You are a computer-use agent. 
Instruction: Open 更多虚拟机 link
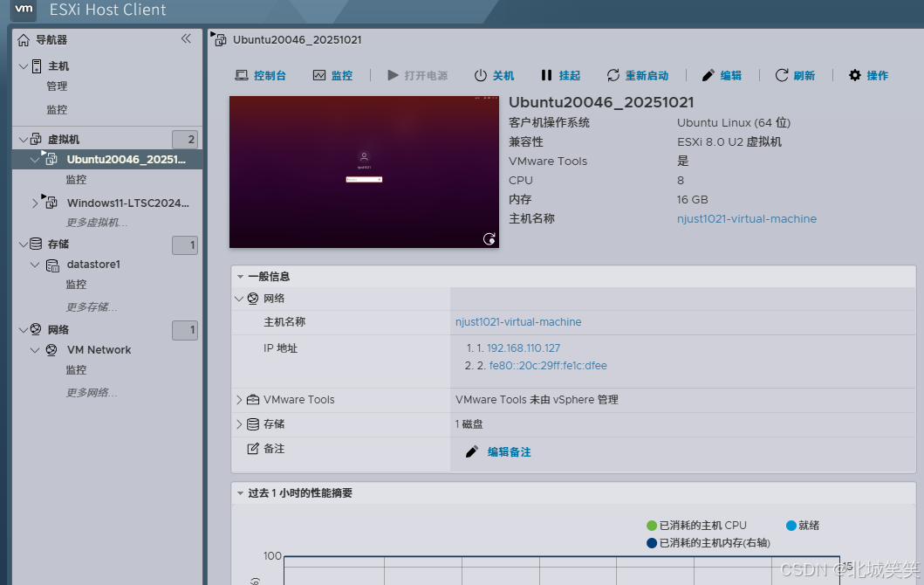[x=97, y=223]
